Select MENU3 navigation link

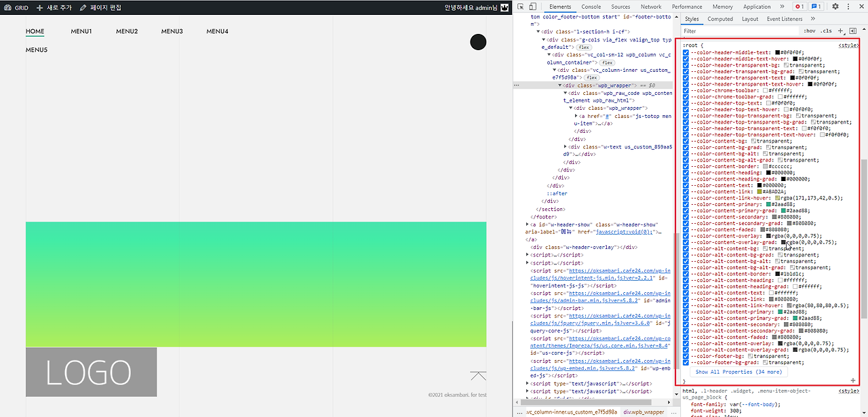172,31
